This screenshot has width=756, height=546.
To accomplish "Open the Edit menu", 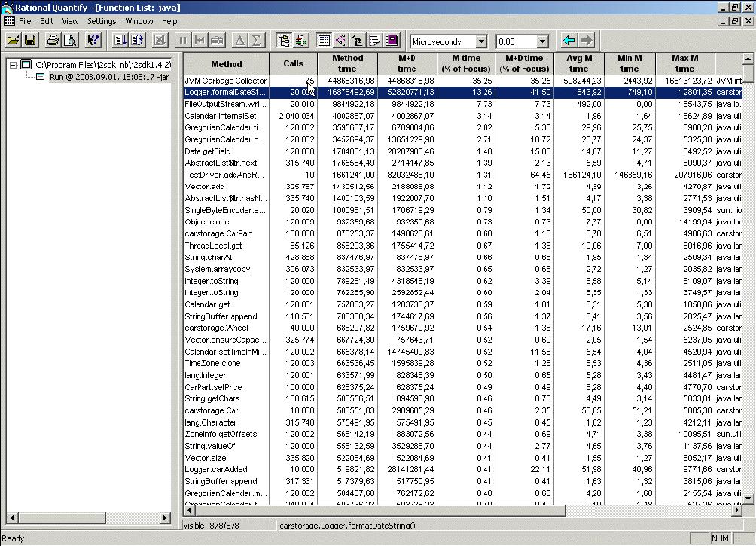I will 47,21.
